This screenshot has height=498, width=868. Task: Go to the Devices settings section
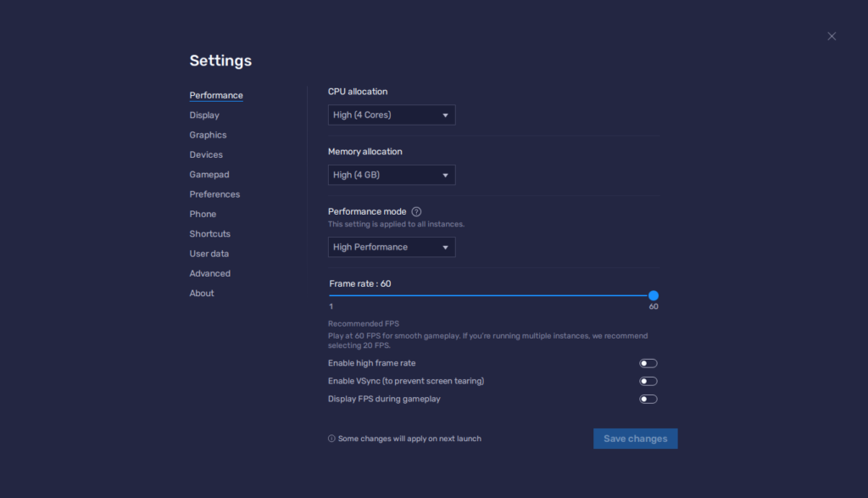point(206,154)
